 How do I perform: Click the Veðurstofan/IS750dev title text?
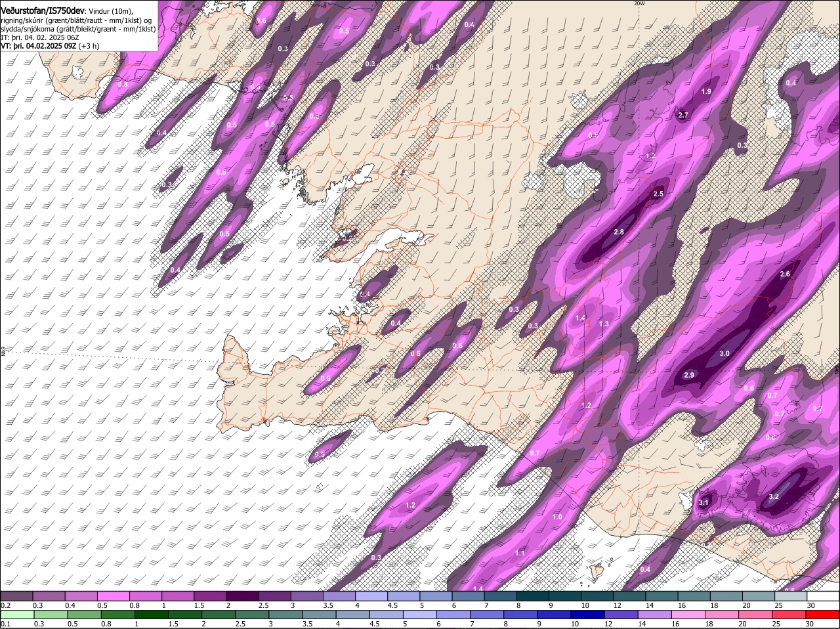pyautogui.click(x=43, y=10)
